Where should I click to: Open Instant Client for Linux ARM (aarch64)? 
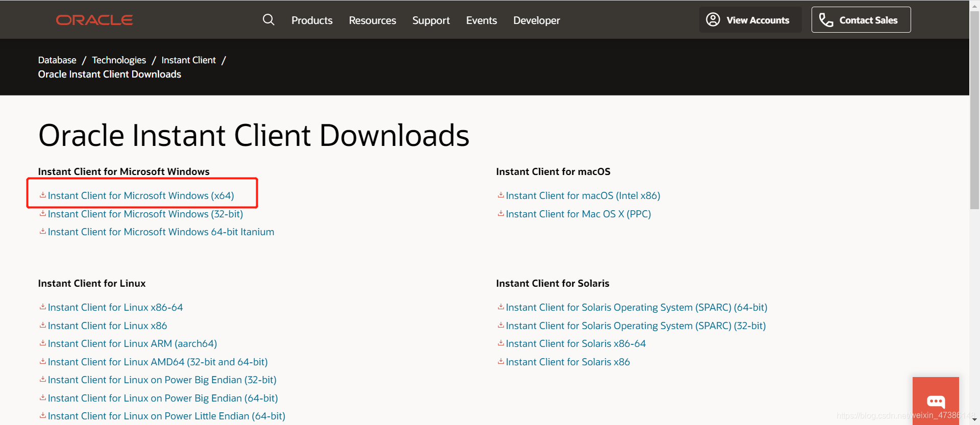point(132,343)
